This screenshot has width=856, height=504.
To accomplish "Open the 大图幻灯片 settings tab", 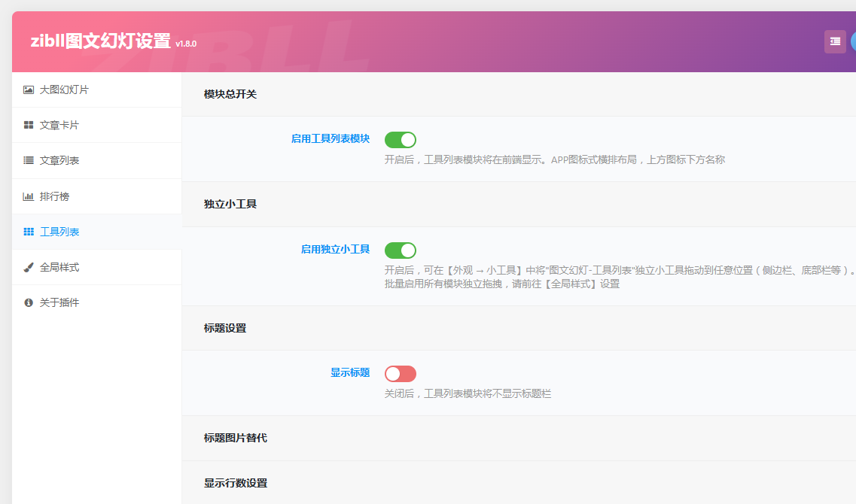I will click(x=96, y=90).
